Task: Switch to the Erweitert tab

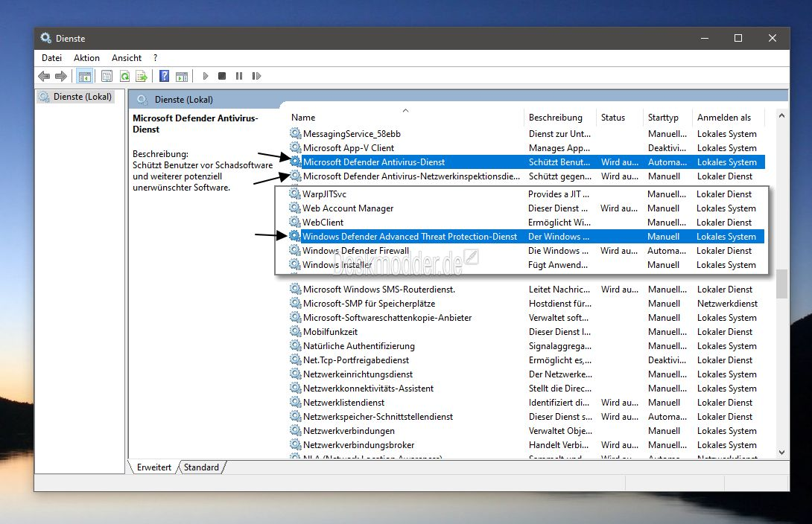Action: click(153, 467)
